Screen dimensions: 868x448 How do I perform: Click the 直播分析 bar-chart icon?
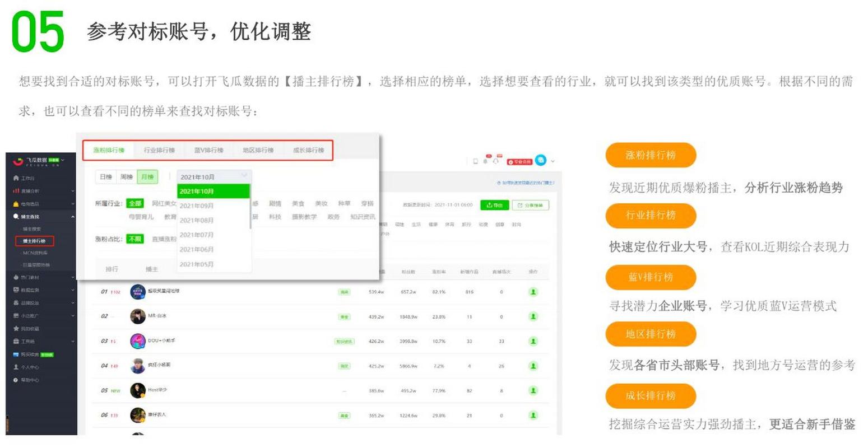point(16,191)
